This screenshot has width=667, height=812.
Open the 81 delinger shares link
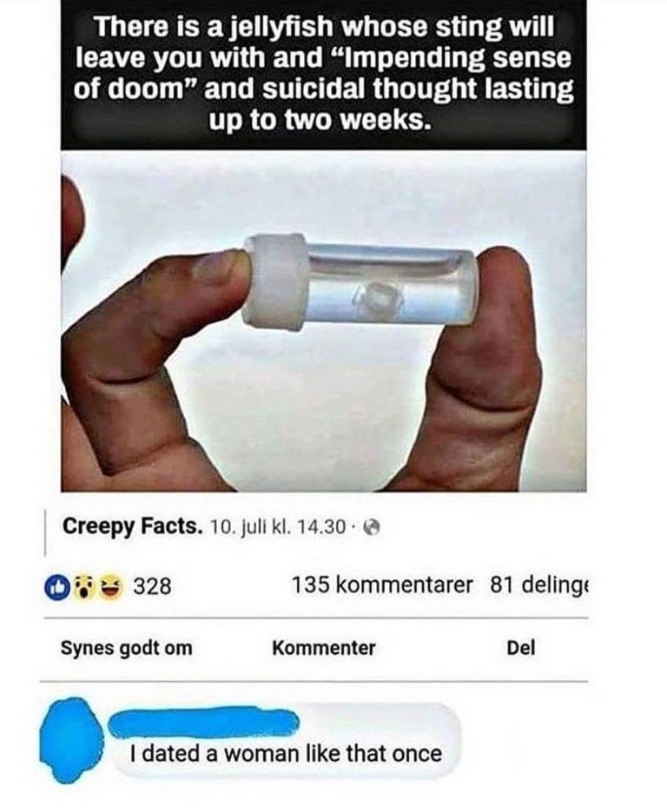[x=538, y=585]
